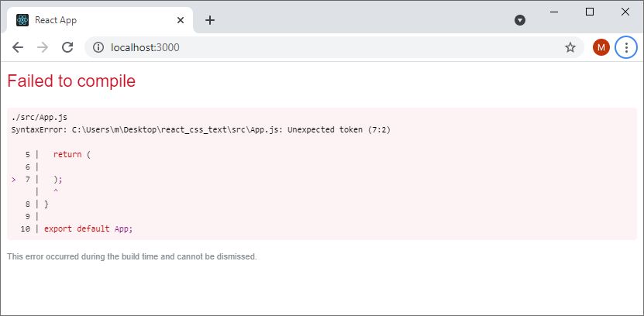Open the profile avatar M
Screen dimensions: 644x316
601,47
